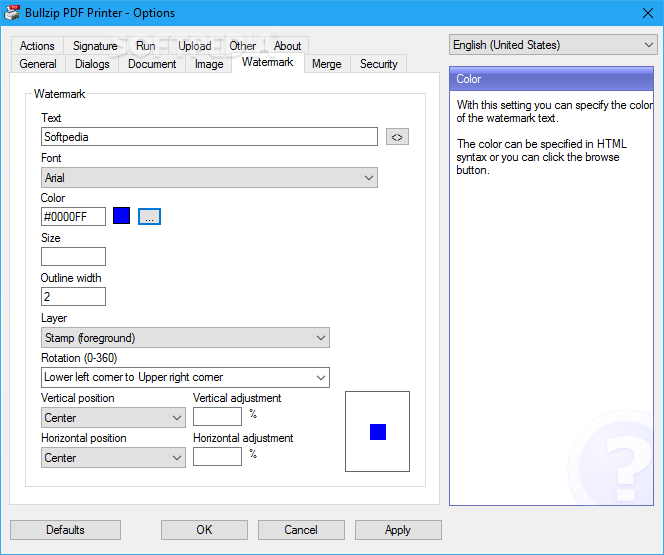Switch to the Signature tab
The width and height of the screenshot is (664, 555).
click(95, 46)
